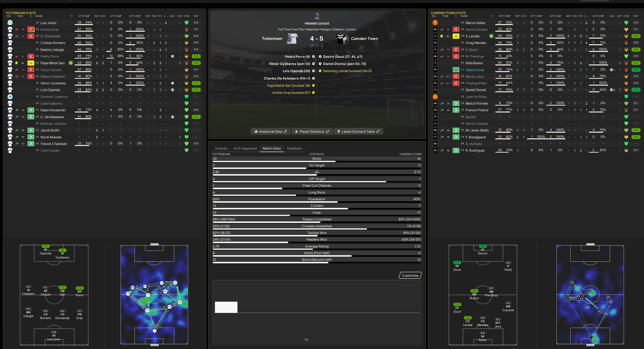
Task: Click Désiré Doué's PoM badge icon
Action: [456, 70]
